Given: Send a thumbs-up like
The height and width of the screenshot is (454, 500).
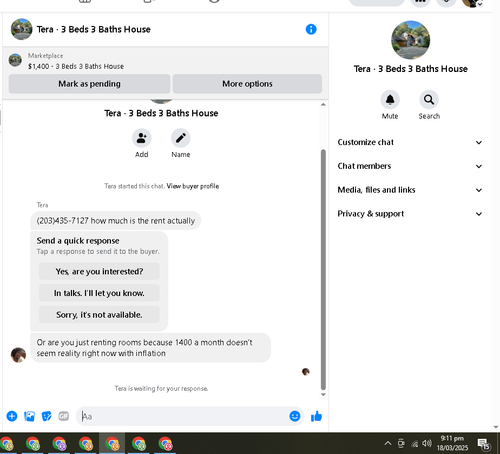Looking at the screenshot, I should click(316, 416).
